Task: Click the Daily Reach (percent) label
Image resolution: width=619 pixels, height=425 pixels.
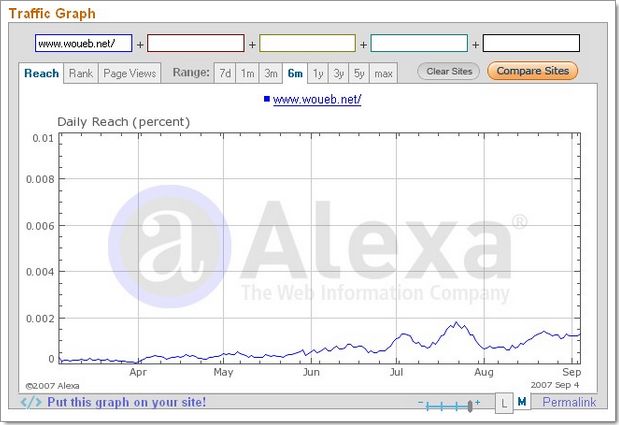Action: click(x=124, y=122)
